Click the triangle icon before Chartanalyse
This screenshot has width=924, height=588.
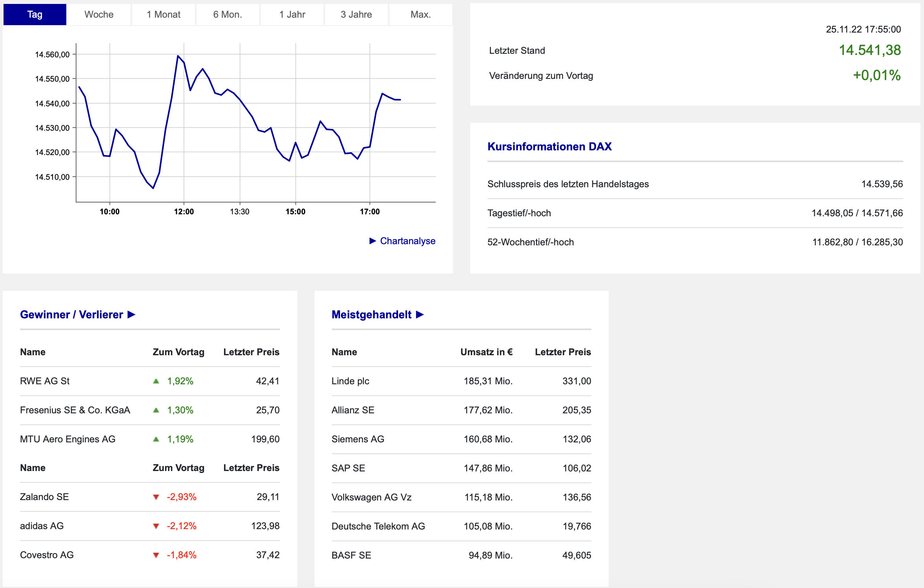click(x=373, y=241)
